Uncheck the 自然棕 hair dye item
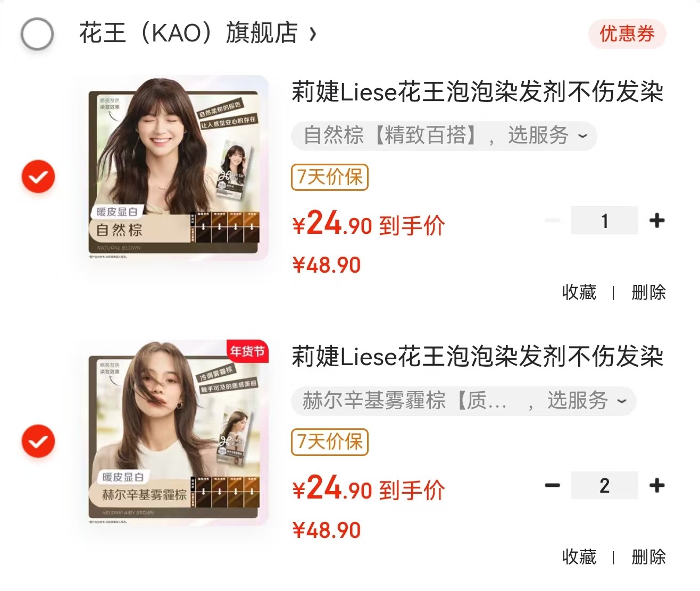The height and width of the screenshot is (591, 700). pyautogui.click(x=38, y=176)
